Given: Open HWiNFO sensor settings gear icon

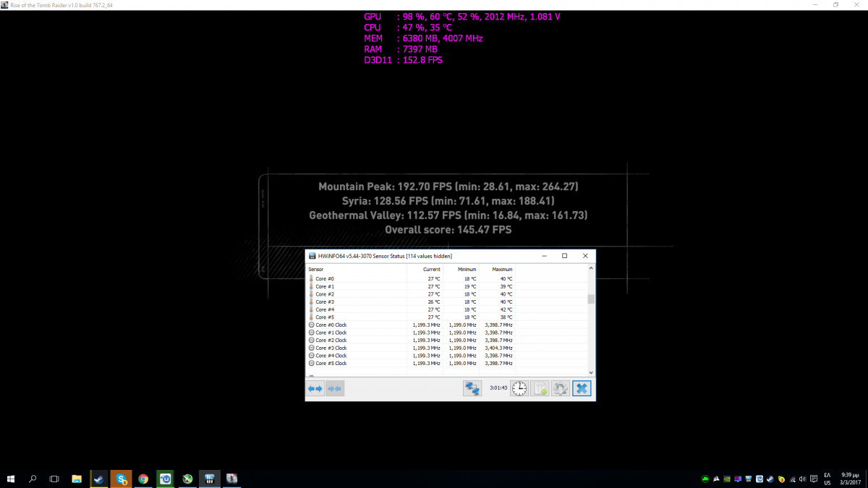Looking at the screenshot, I should tap(561, 388).
